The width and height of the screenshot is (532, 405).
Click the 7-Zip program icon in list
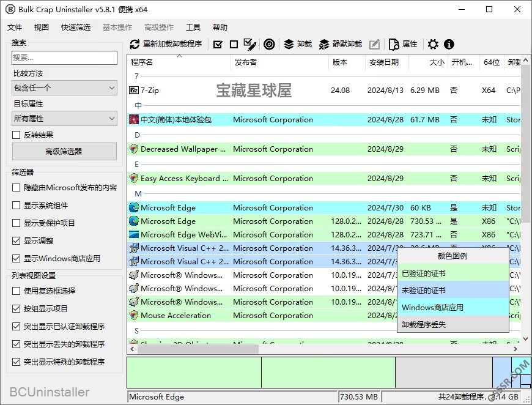(134, 91)
